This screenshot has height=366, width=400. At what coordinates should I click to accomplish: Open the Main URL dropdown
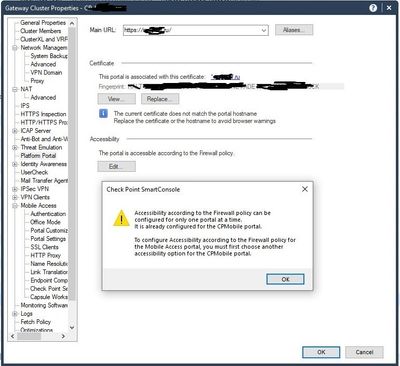tap(264, 30)
